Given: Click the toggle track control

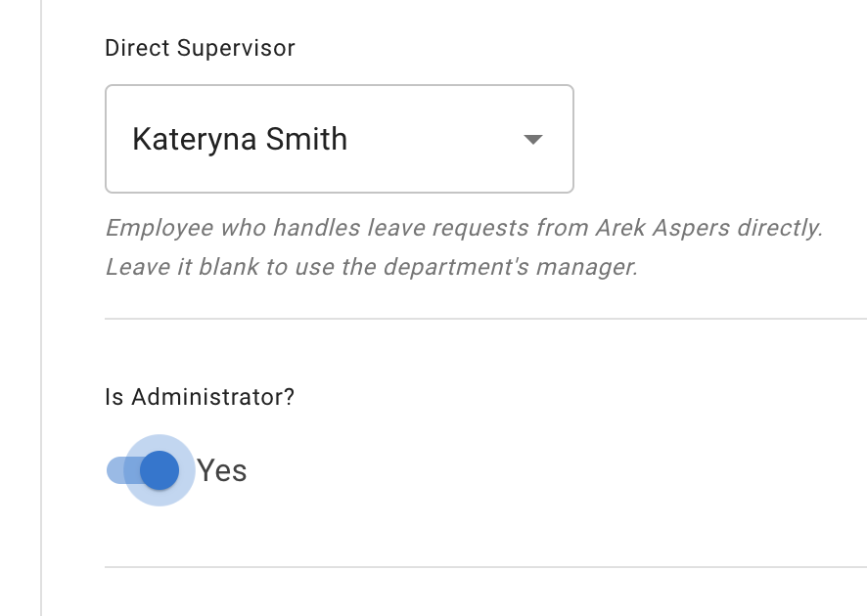Looking at the screenshot, I should point(137,470).
